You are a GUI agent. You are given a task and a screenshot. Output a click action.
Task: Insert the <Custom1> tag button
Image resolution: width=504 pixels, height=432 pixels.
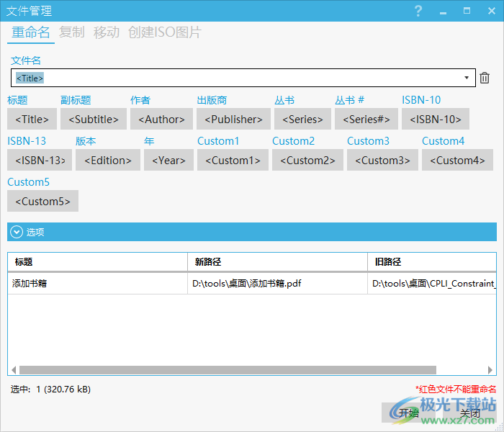233,160
